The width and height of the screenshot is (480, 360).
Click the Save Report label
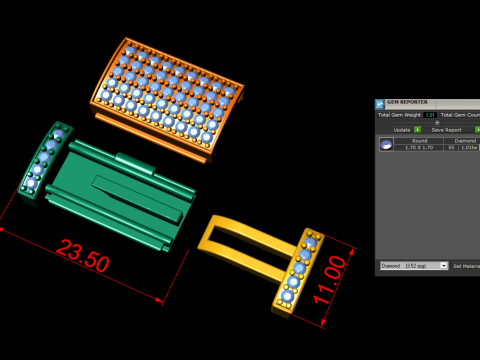446,130
